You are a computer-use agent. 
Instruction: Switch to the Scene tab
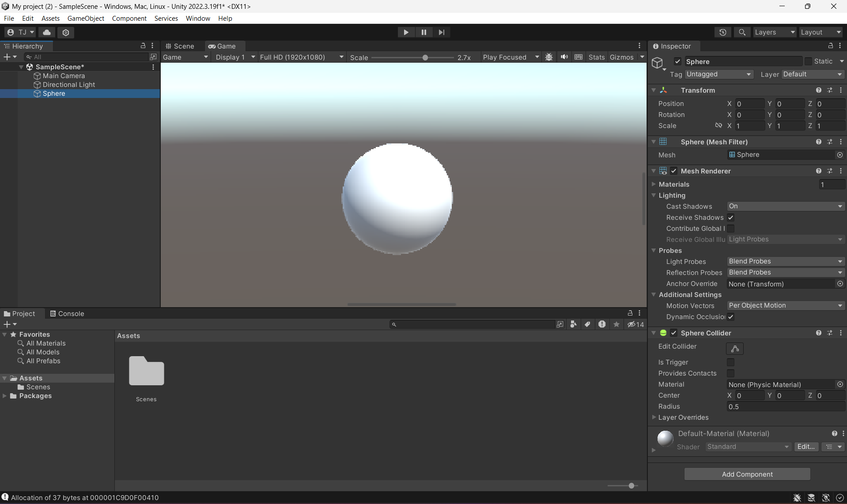180,46
